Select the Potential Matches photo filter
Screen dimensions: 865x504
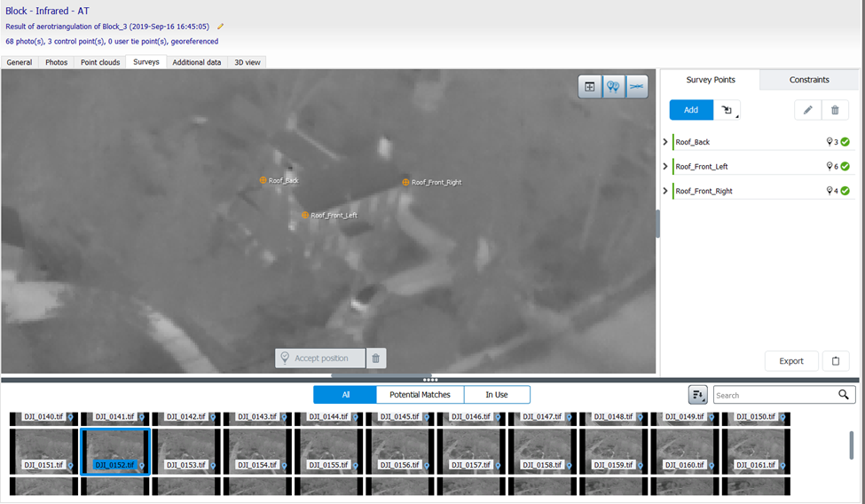click(x=420, y=395)
